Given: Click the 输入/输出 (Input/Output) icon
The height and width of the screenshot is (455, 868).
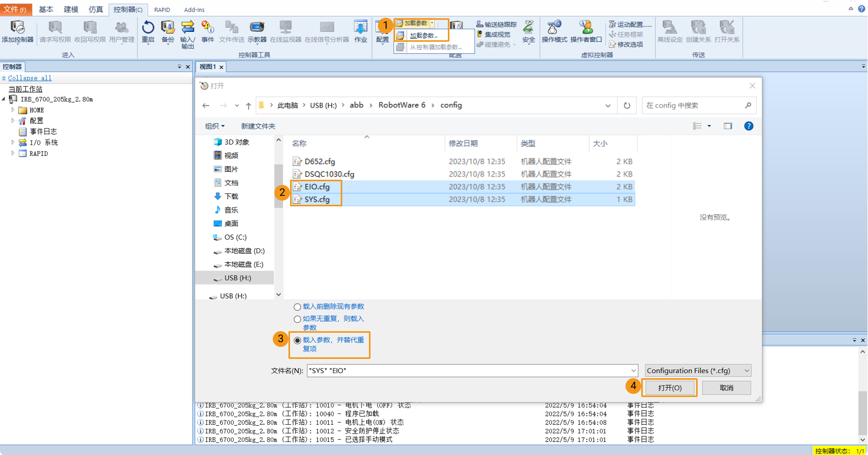Looking at the screenshot, I should [x=188, y=33].
